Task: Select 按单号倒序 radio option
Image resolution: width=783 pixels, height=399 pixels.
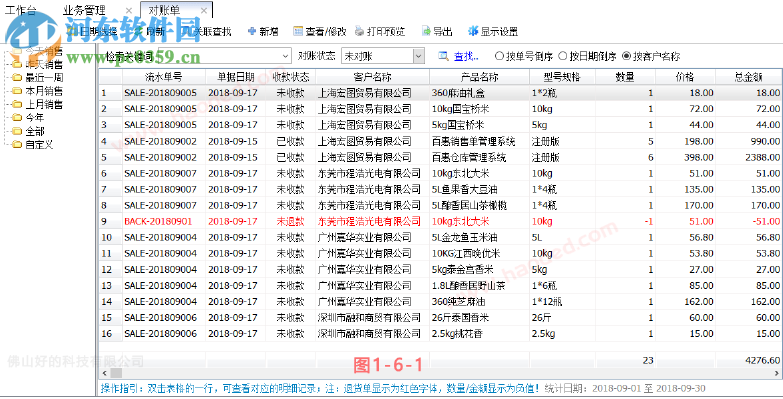Action: pos(523,56)
